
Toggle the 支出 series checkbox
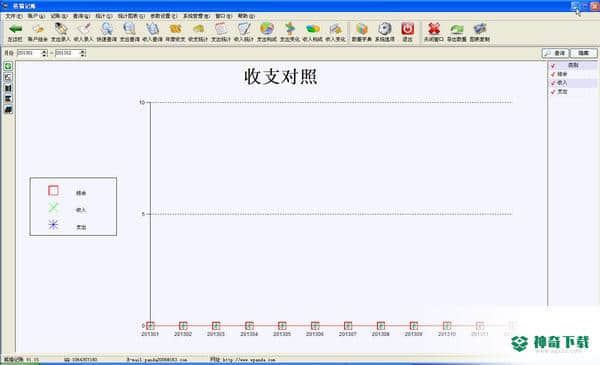point(553,92)
